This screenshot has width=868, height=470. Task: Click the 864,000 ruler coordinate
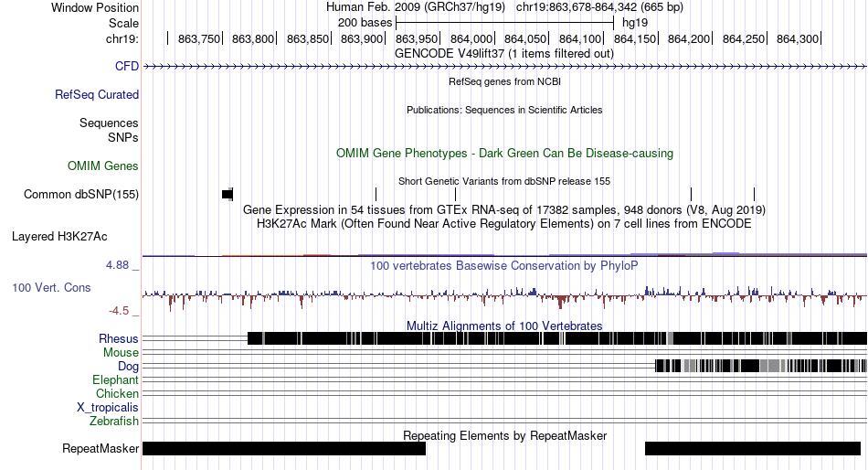[x=471, y=38]
